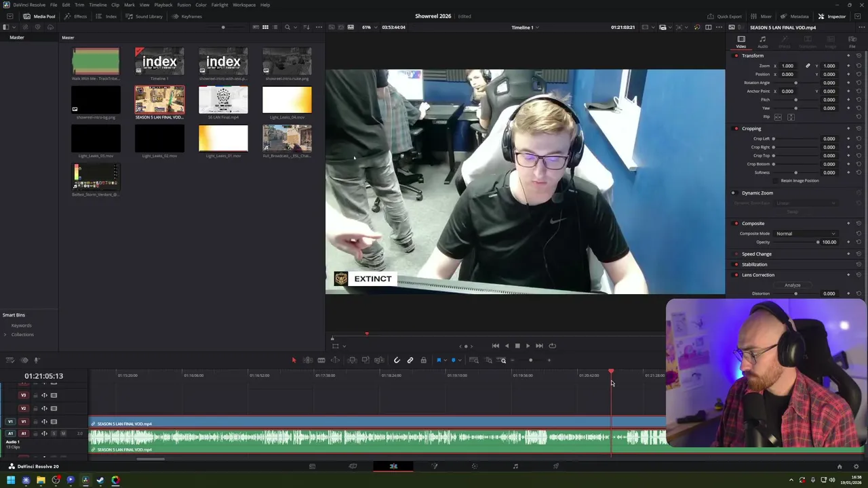This screenshot has width=868, height=488.
Task: Switch Inspector to Audio tab
Action: pos(762,42)
